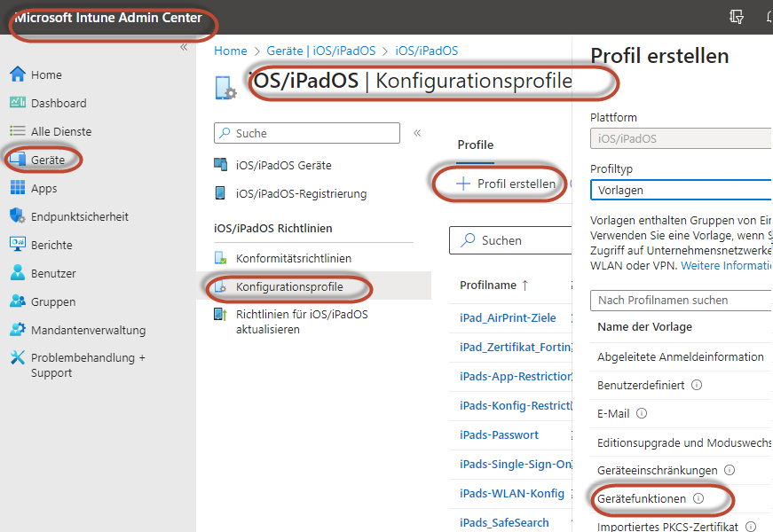Open Dashboard via its chart icon
The image size is (773, 532).
[18, 103]
